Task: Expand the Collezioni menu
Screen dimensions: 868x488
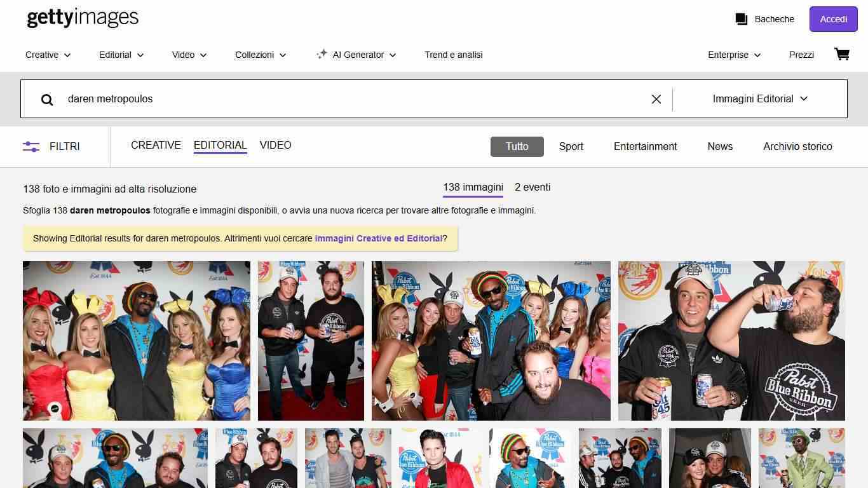Action: 260,55
